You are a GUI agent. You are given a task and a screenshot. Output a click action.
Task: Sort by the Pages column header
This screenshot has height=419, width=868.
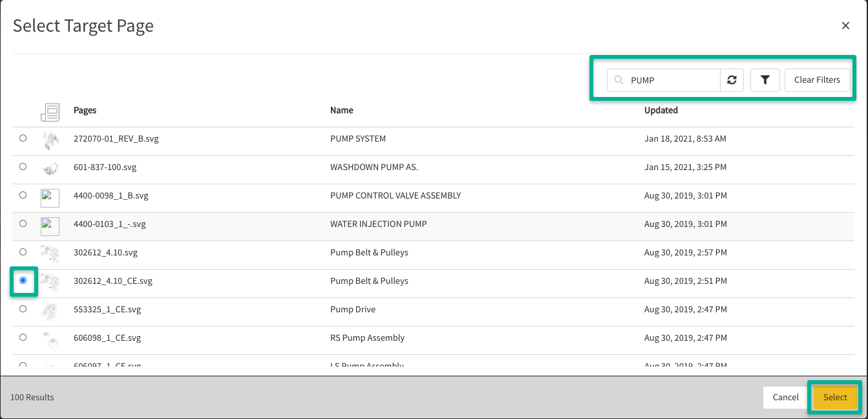click(x=85, y=111)
